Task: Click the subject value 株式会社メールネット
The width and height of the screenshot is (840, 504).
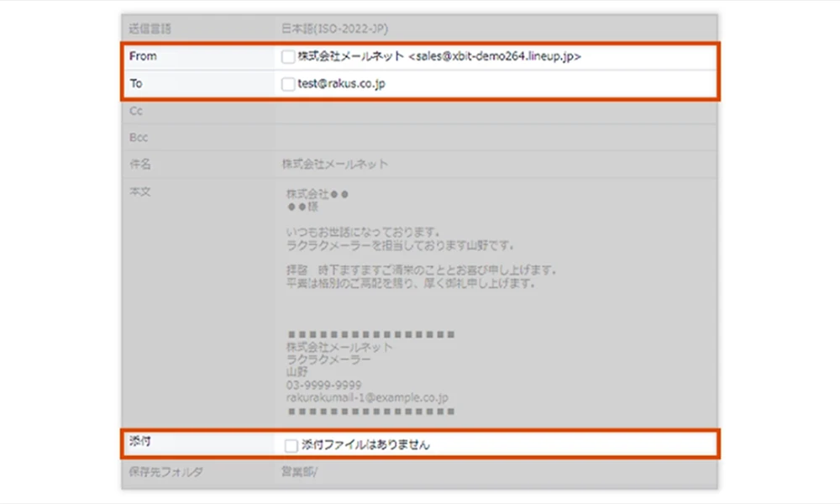Action: click(x=335, y=164)
